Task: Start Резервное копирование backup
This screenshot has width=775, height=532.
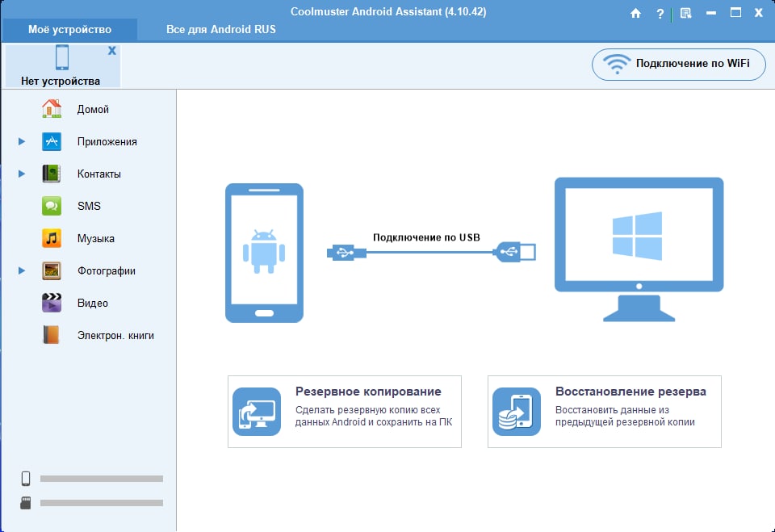Action: click(345, 412)
